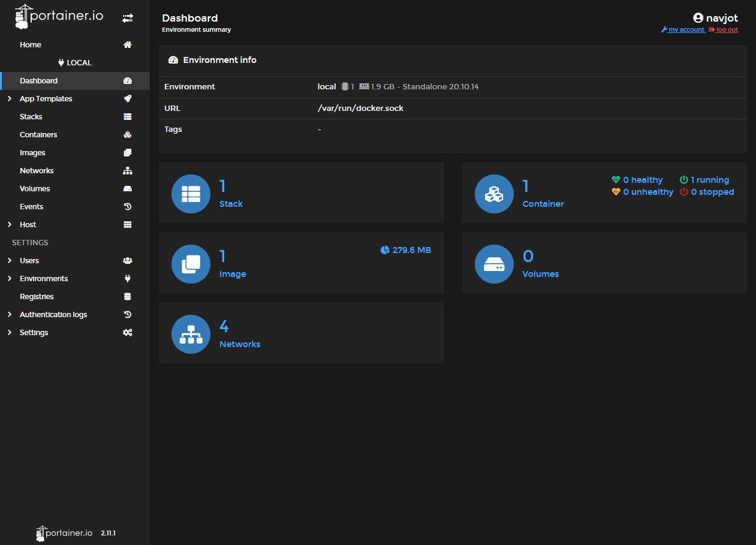The width and height of the screenshot is (756, 545).
Task: Expand the Environments section
Action: coord(9,278)
